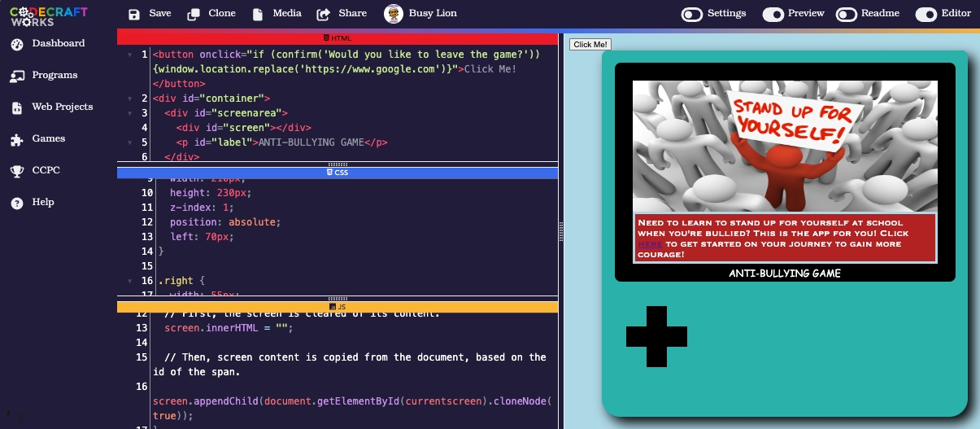
Task: Select the HTML panel header
Action: point(338,37)
